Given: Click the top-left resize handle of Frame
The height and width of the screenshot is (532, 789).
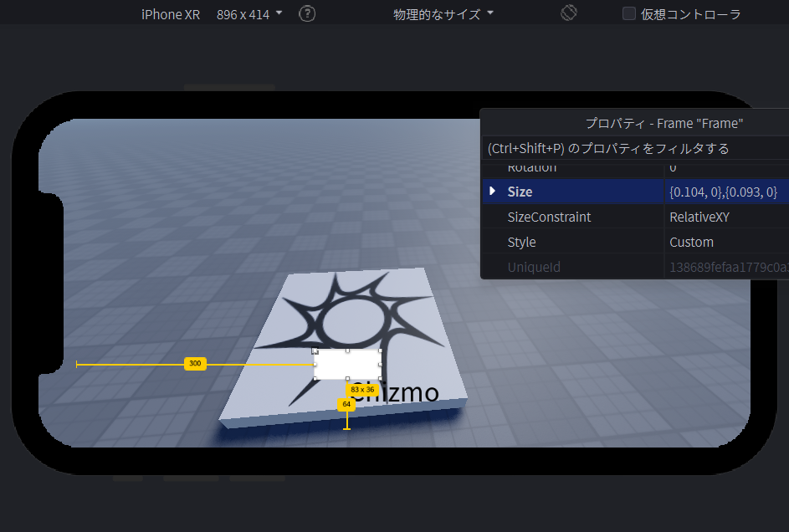Looking at the screenshot, I should 315,350.
